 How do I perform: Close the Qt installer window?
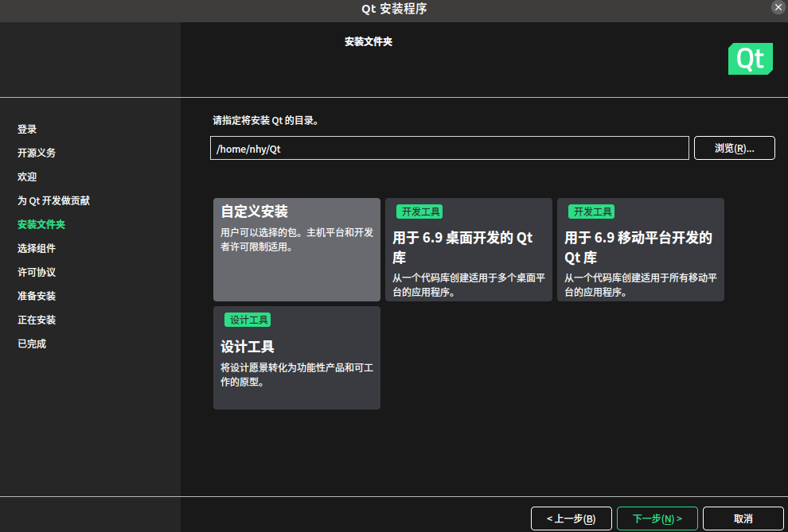pos(778,7)
